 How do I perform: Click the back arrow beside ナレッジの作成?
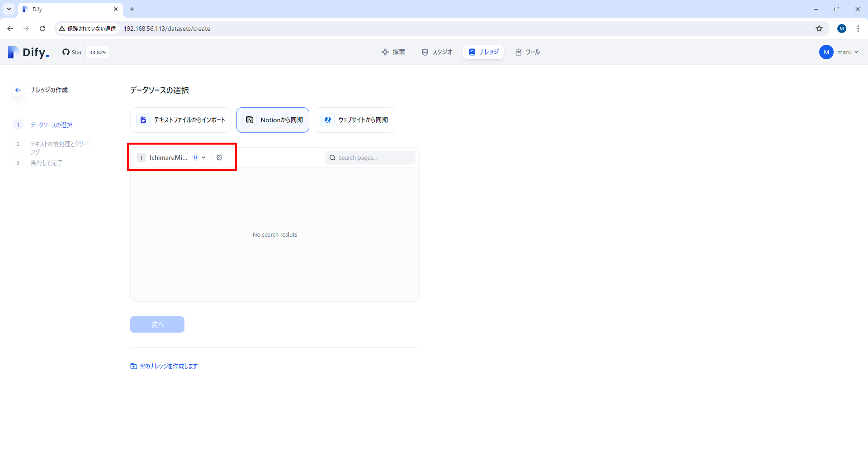click(x=18, y=90)
